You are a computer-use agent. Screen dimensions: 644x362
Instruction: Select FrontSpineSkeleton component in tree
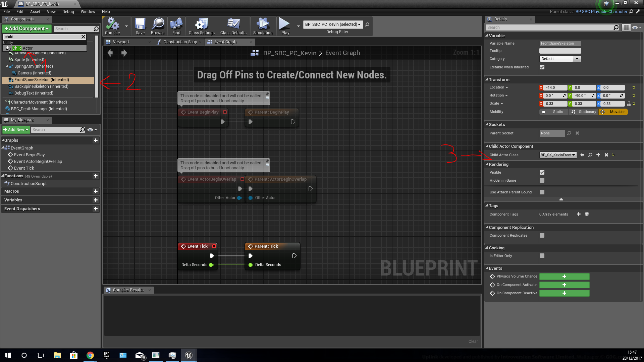tap(48, 80)
